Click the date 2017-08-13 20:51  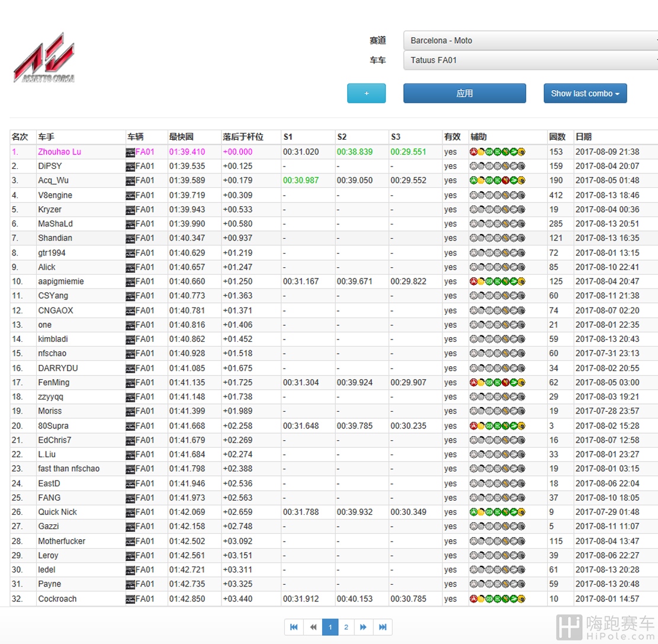point(607,224)
